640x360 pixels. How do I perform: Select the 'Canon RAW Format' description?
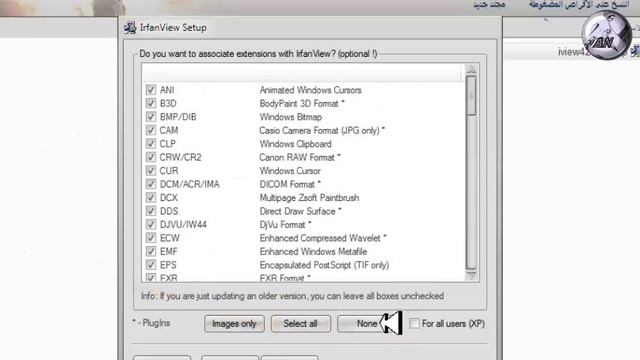coord(297,158)
